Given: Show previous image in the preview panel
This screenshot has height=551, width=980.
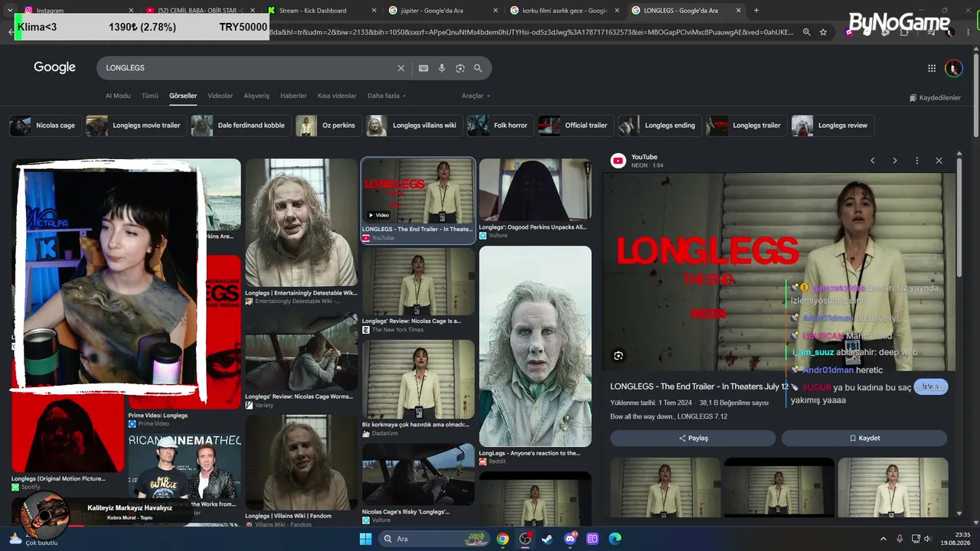Looking at the screenshot, I should point(872,161).
